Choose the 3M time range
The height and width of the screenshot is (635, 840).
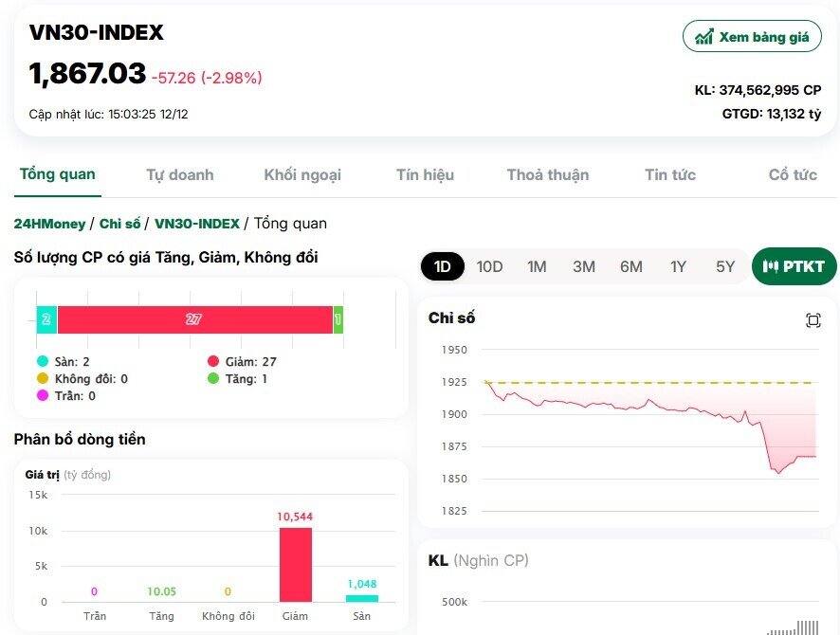(584, 266)
